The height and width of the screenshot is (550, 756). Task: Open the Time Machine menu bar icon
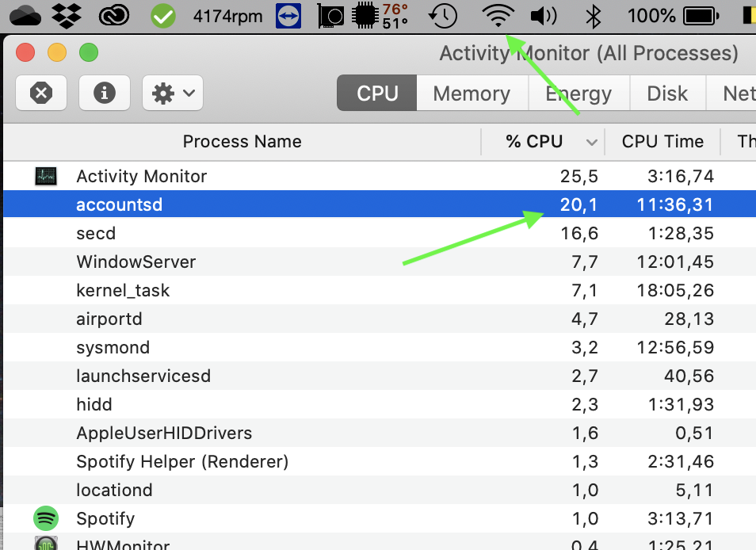tap(444, 15)
